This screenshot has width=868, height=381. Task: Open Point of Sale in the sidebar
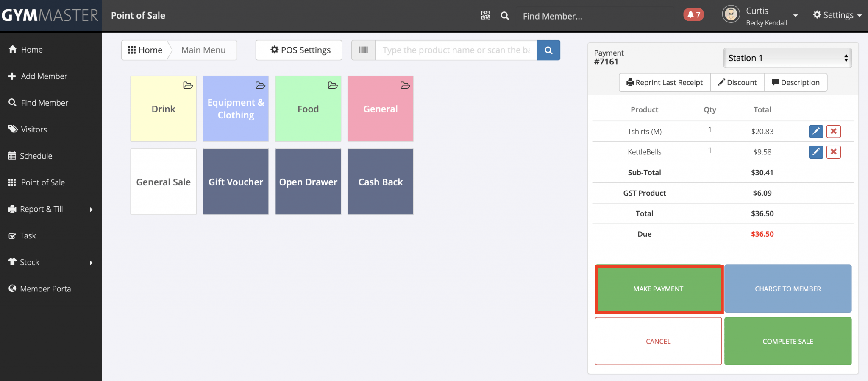37,182
